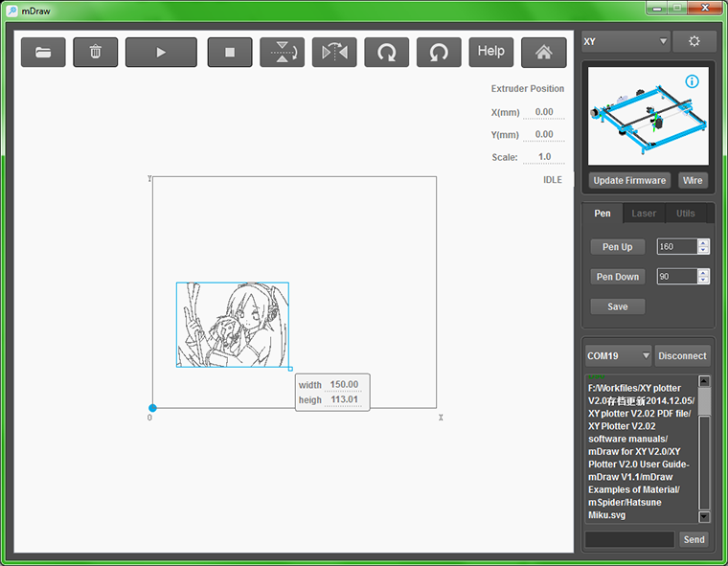Image resolution: width=728 pixels, height=566 pixels.
Task: Click the Update Firmware button
Action: point(629,180)
